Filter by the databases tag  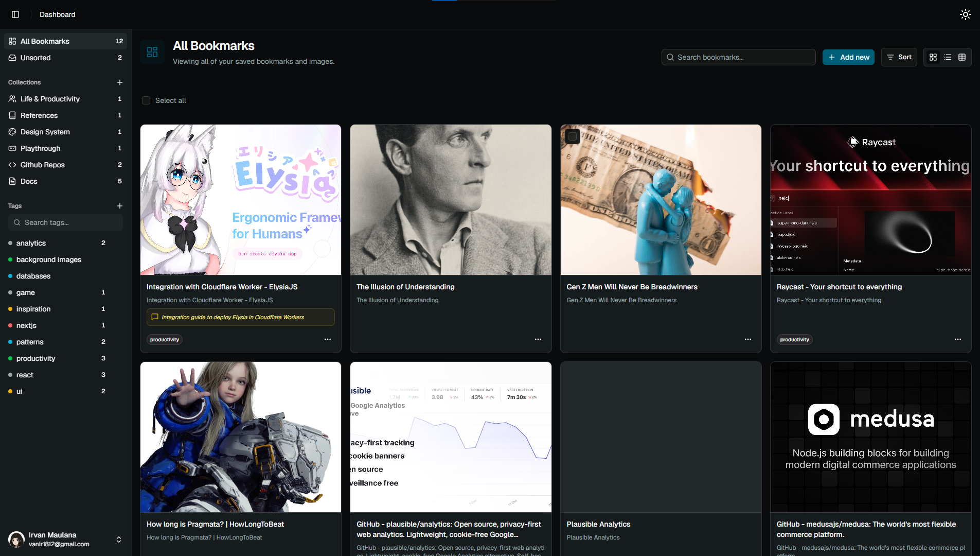tap(58, 276)
